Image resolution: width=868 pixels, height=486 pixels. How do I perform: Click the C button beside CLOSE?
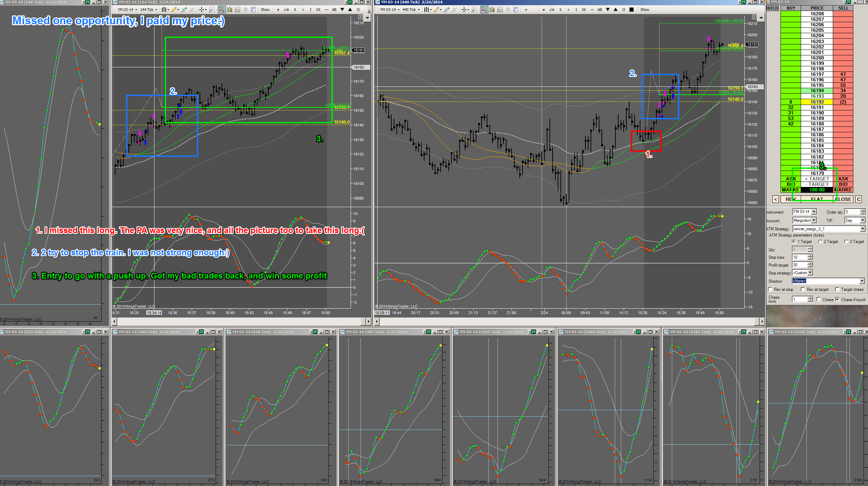pyautogui.click(x=859, y=199)
